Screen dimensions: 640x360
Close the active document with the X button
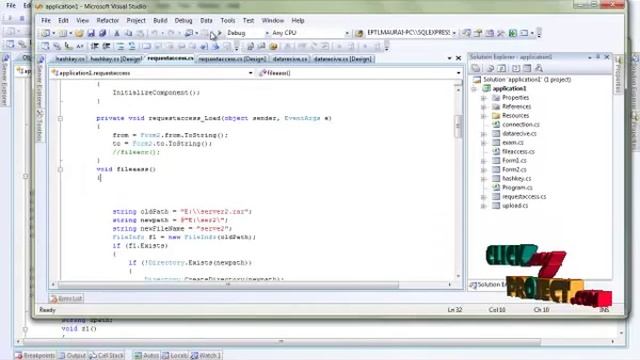pos(458,58)
